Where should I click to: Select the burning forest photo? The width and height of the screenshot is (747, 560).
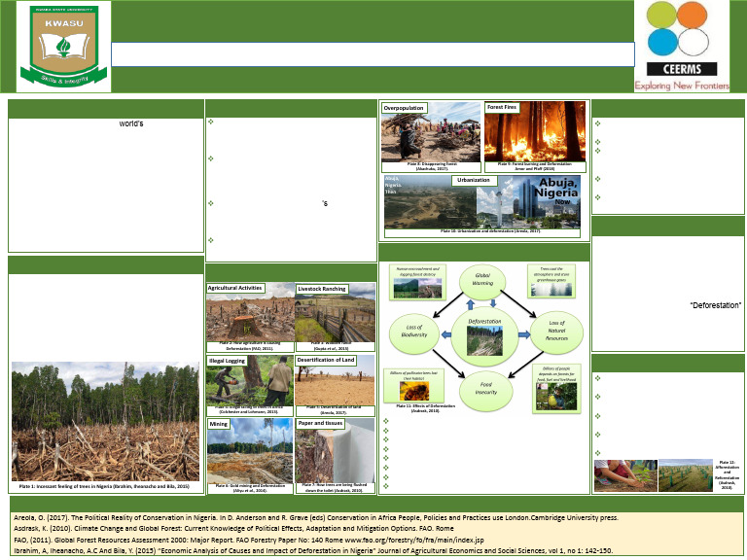[x=536, y=132]
